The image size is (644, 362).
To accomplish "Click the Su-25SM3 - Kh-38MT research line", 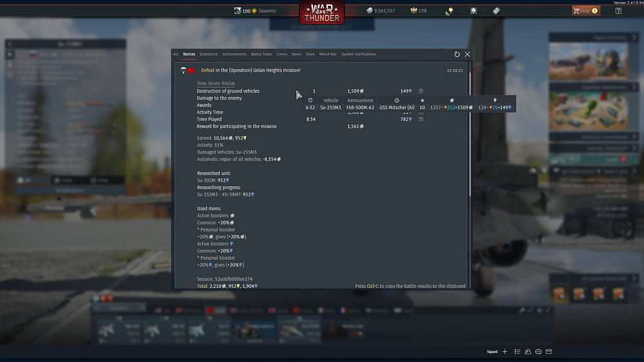I will click(225, 195).
